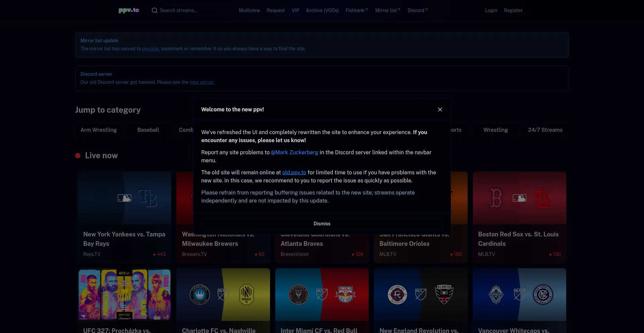Jump to Wrestling category
The height and width of the screenshot is (333, 644).
coord(495,130)
